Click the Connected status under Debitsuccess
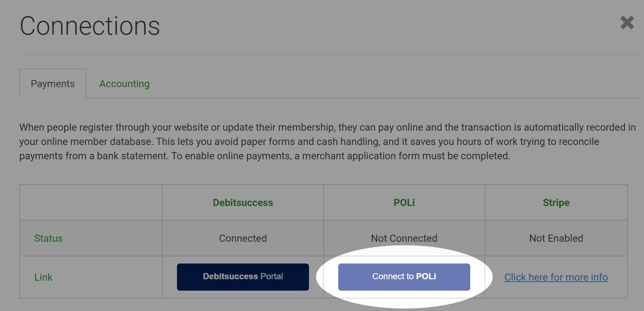644x311 pixels. (x=243, y=238)
